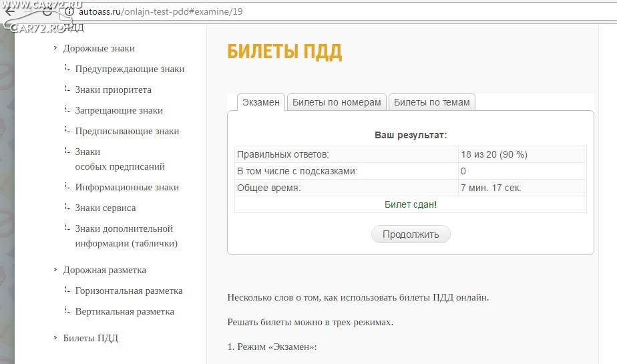Click the site info icon in address bar
This screenshot has width=617, height=364.
point(69,11)
